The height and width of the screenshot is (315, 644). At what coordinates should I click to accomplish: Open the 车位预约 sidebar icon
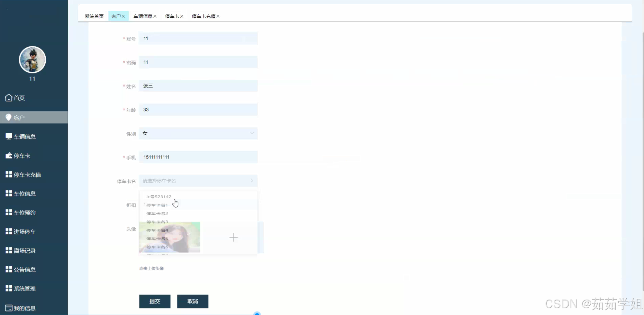click(8, 213)
